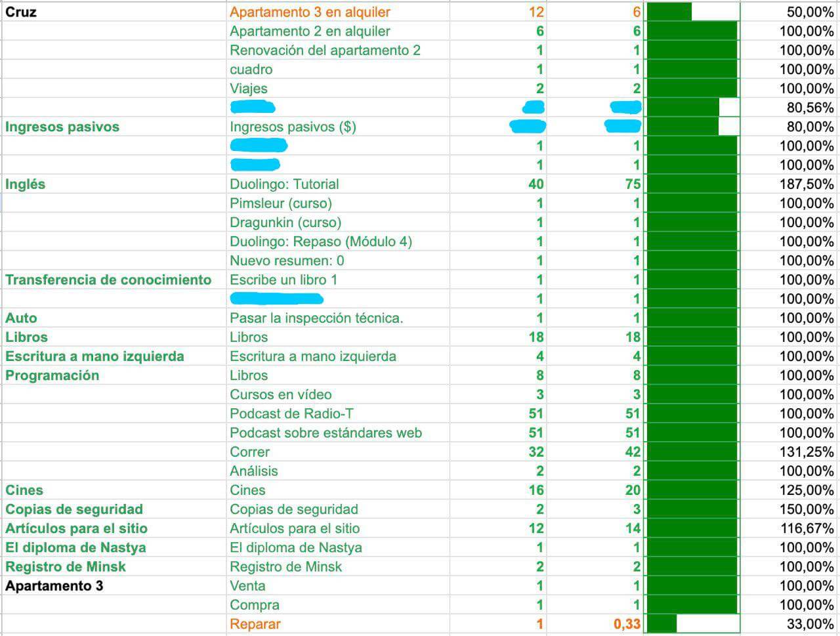This screenshot has width=840, height=636.
Task: Select 'Podcast sobre estándares web' cell
Action: coord(338,433)
